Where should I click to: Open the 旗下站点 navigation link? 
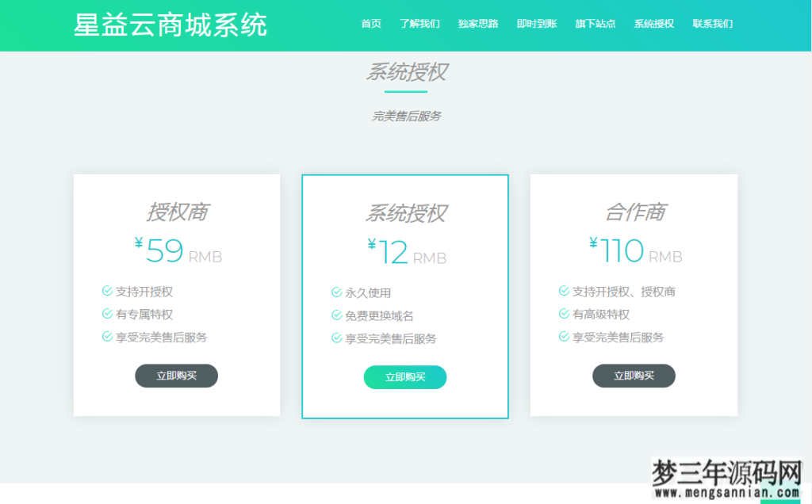(x=596, y=24)
